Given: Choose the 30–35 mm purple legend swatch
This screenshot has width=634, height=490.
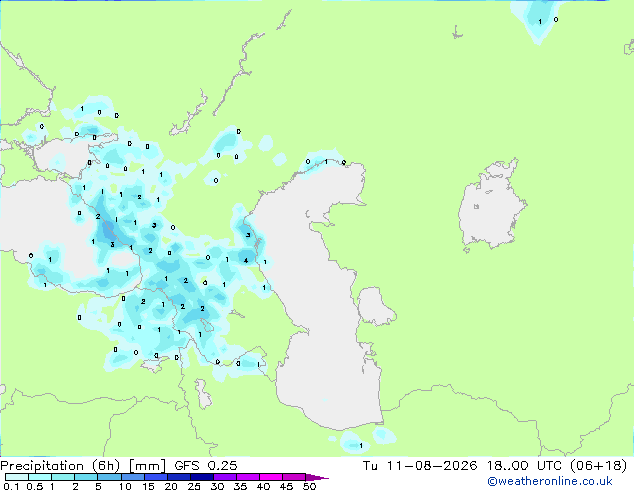Looking at the screenshot, I should [x=225, y=477].
